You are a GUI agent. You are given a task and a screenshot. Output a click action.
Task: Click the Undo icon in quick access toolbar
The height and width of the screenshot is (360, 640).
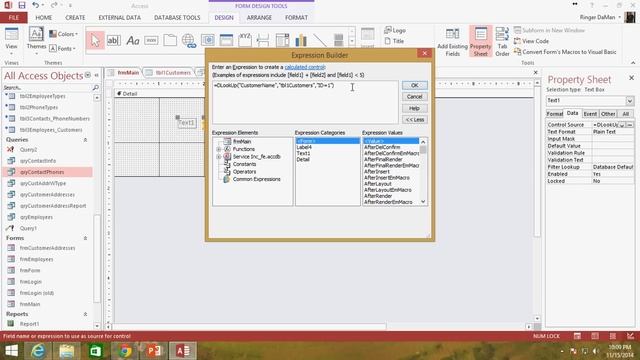coord(36,5)
